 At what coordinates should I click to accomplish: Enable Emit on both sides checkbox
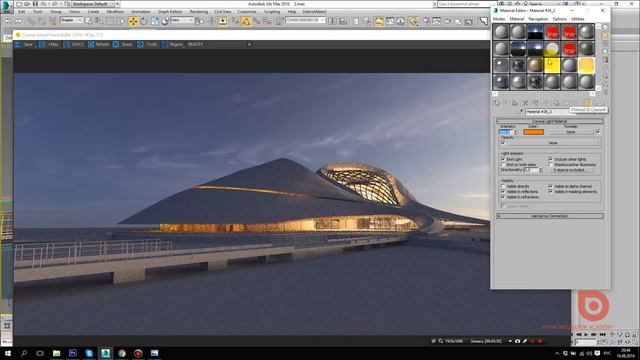pyautogui.click(x=503, y=164)
